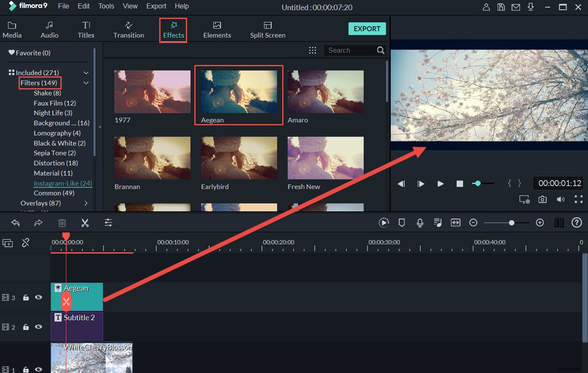588x373 pixels.
Task: Open preview display settings icon
Action: 525,200
